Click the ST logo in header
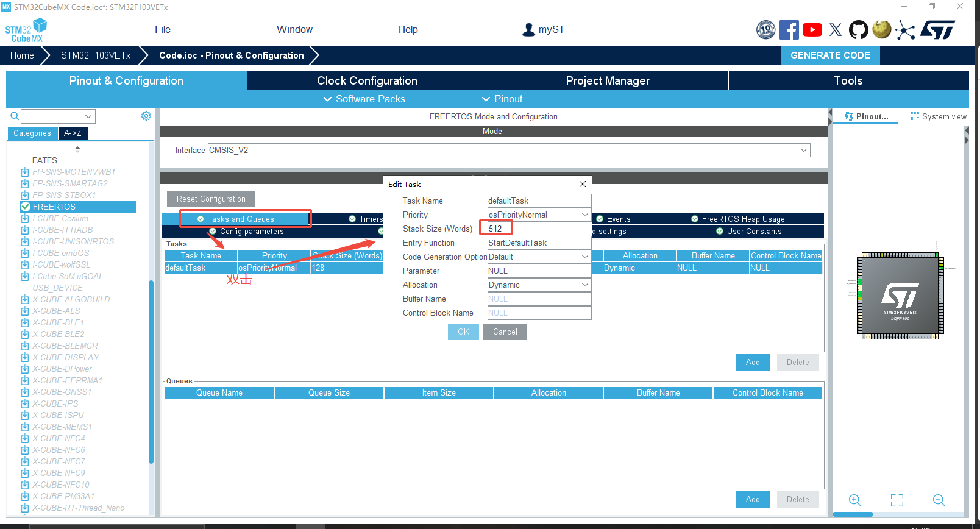The height and width of the screenshot is (529, 980). coord(938,30)
